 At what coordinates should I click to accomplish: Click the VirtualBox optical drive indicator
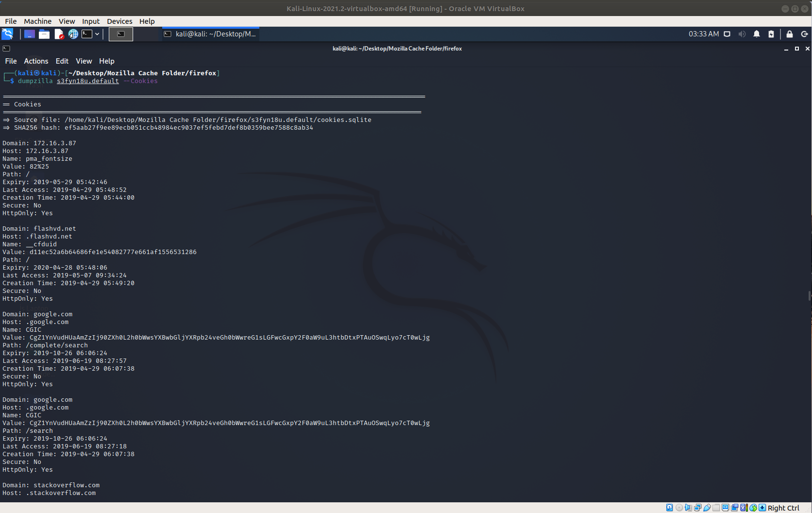tap(679, 508)
